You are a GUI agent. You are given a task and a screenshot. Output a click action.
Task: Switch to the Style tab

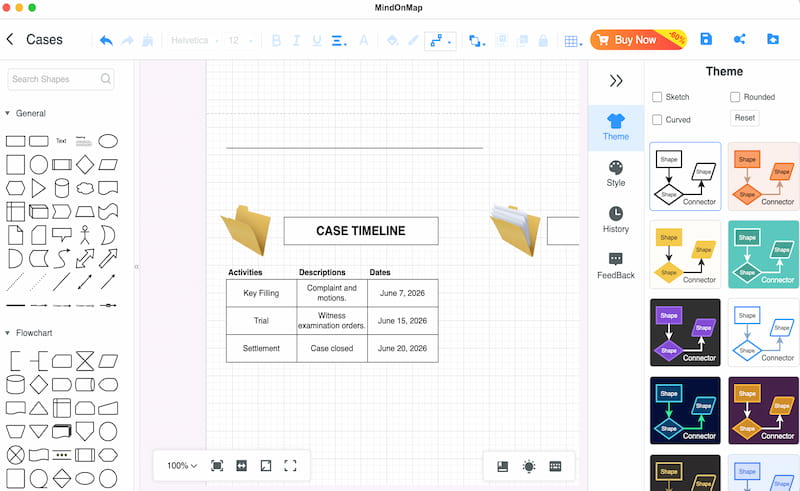pos(616,174)
